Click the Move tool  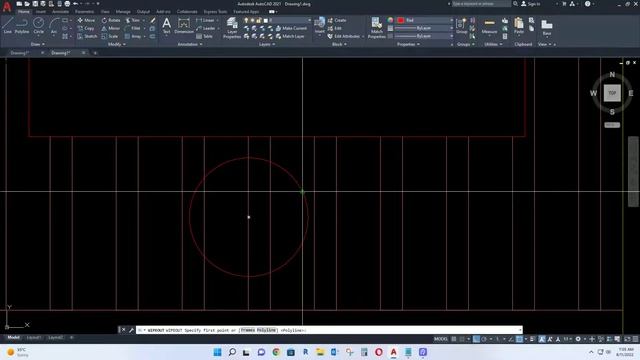pos(86,20)
